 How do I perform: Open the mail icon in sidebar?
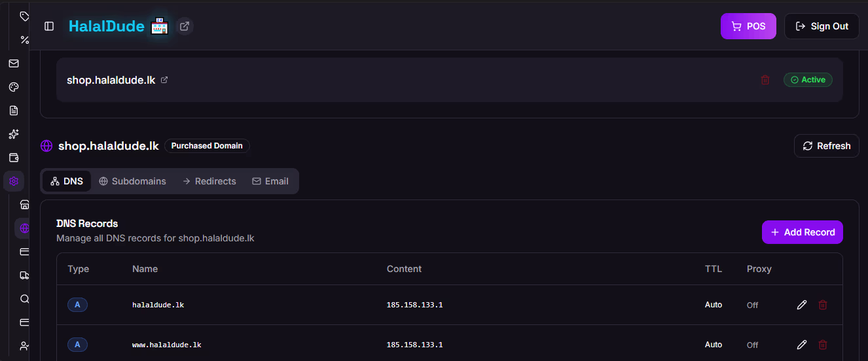[x=14, y=63]
